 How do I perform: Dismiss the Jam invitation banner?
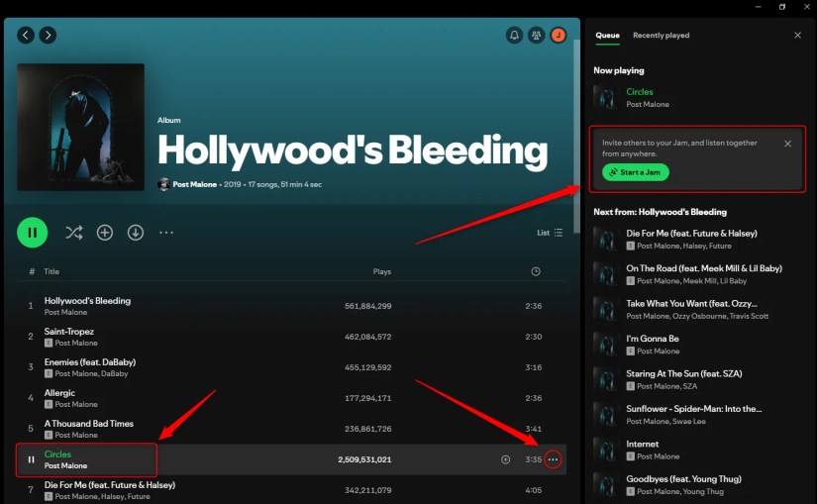click(788, 144)
